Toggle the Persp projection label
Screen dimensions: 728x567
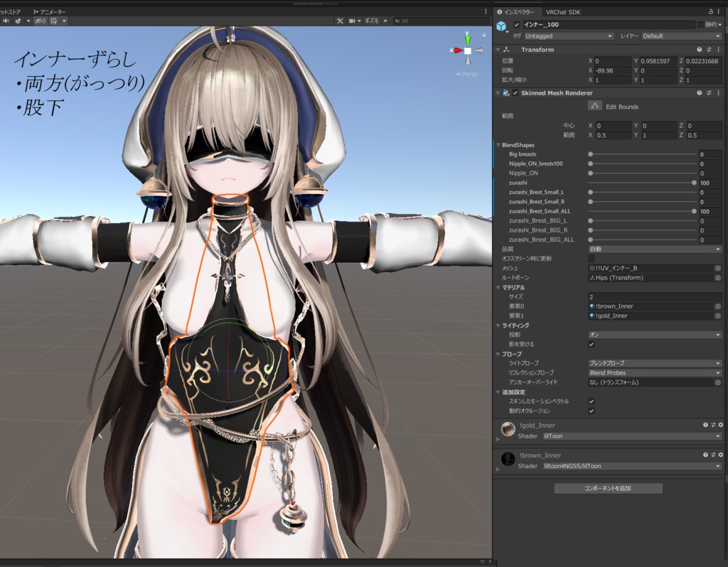pos(467,74)
